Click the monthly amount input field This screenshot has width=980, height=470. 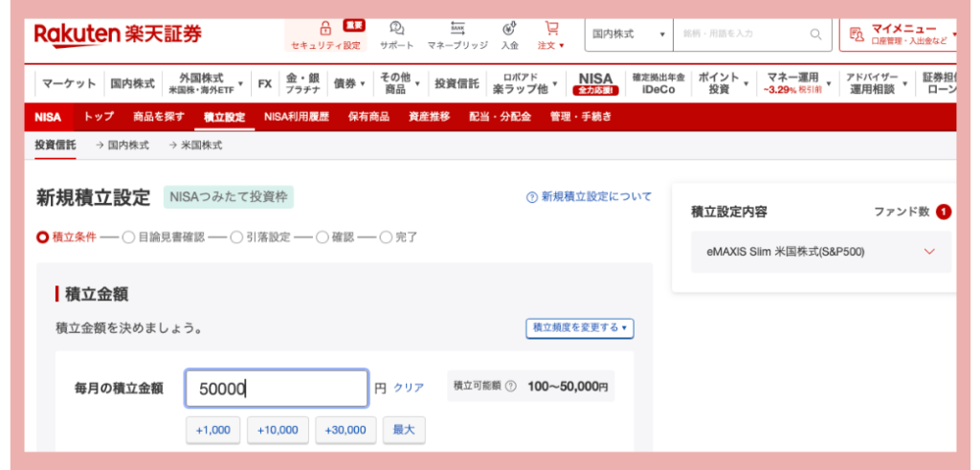click(276, 389)
